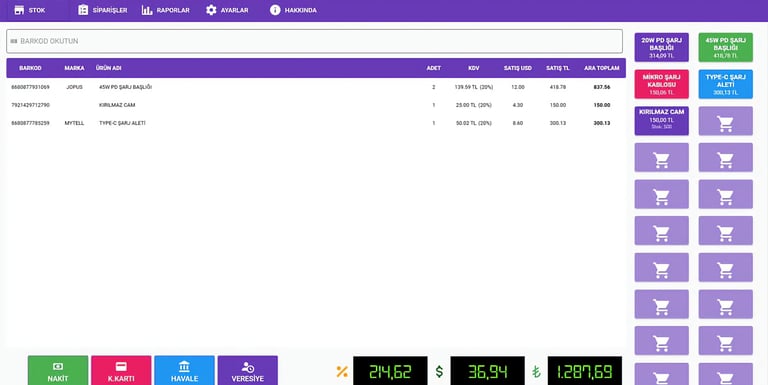Add green 45W PD ŞARJ BAŞLIĞI tile
768x385 pixels.
725,48
